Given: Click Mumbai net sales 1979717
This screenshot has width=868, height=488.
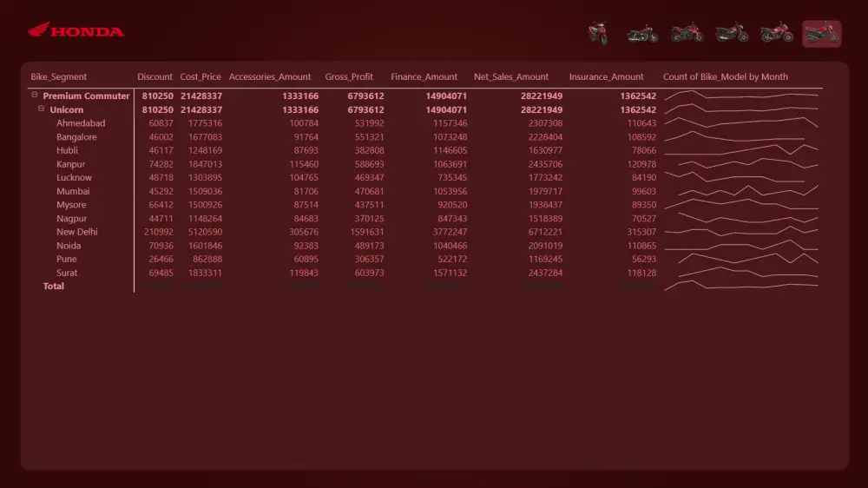Looking at the screenshot, I should pos(545,191).
